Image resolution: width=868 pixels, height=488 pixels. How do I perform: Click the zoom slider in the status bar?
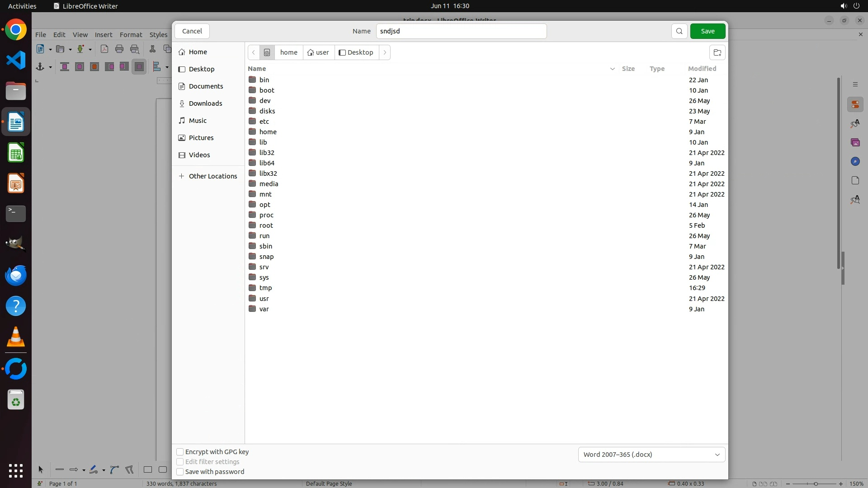tap(815, 484)
